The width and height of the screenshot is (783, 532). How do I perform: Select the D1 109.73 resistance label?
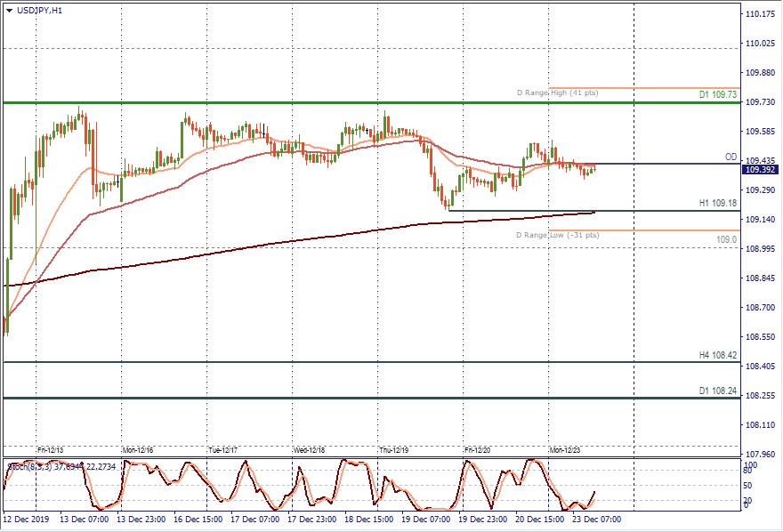717,94
